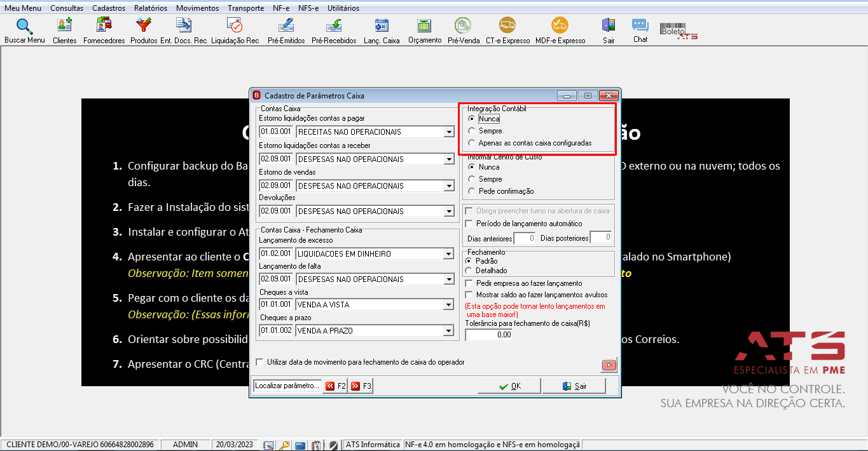The width and height of the screenshot is (868, 451).
Task: Select Detalhado under Fechamento
Action: click(469, 271)
